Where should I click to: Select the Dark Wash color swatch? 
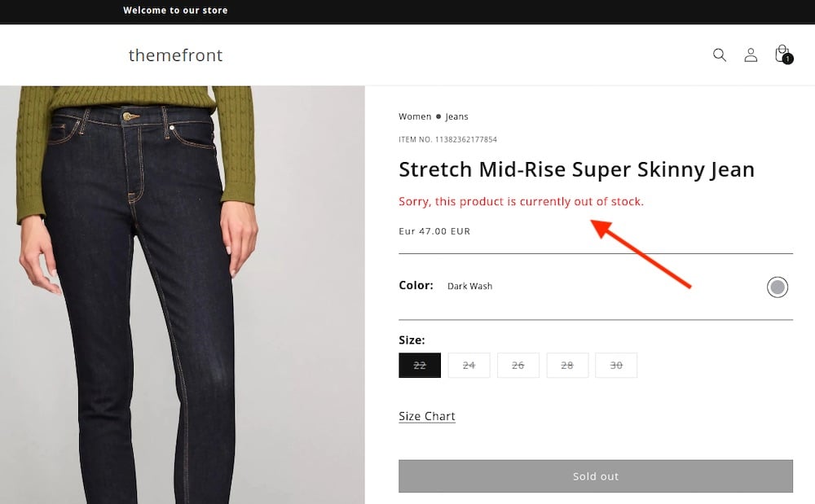click(778, 287)
